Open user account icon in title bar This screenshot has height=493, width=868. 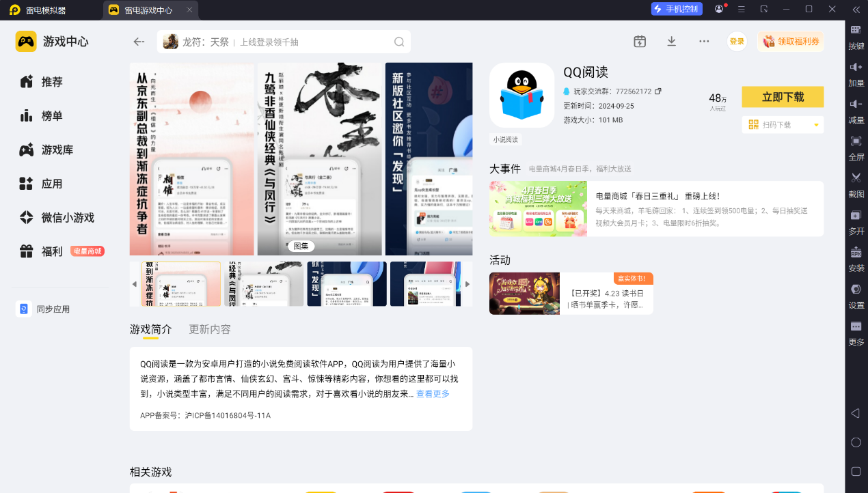pyautogui.click(x=719, y=9)
